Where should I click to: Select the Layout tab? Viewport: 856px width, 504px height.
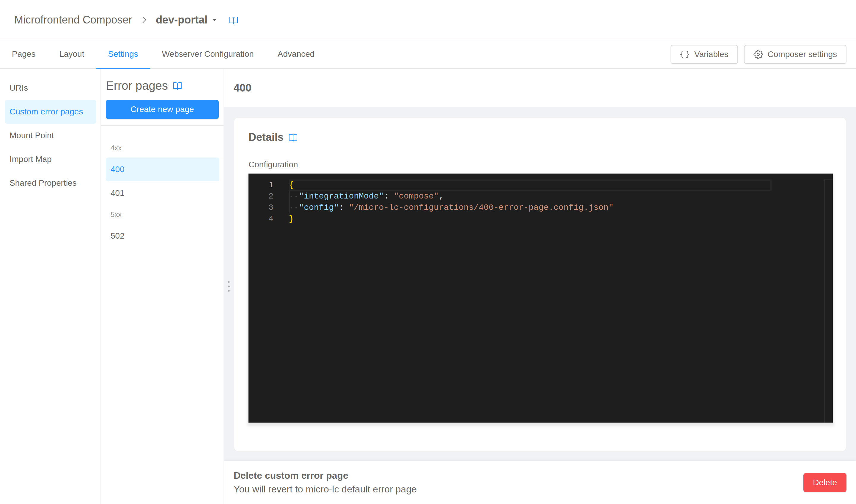(71, 54)
